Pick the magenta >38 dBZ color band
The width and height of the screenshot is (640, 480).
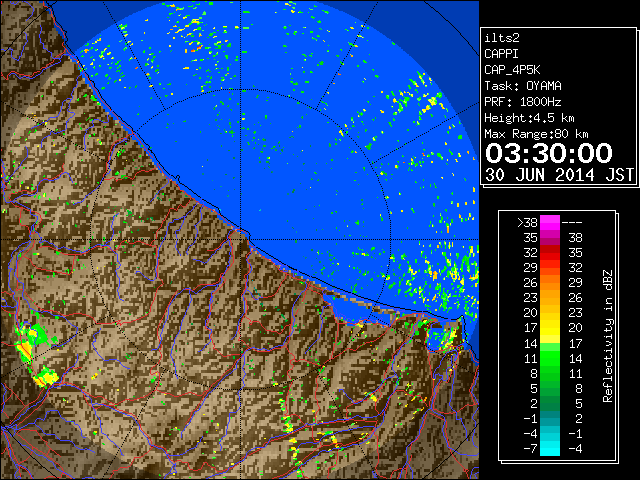point(550,223)
